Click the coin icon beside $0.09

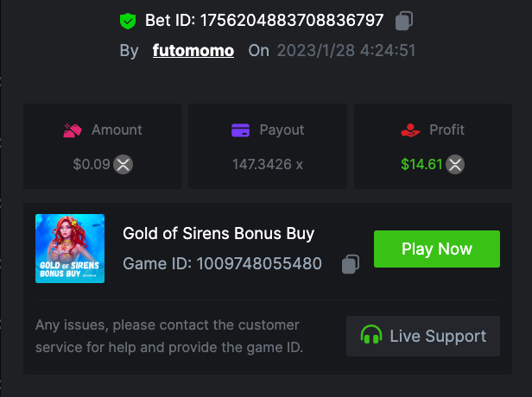coord(123,164)
